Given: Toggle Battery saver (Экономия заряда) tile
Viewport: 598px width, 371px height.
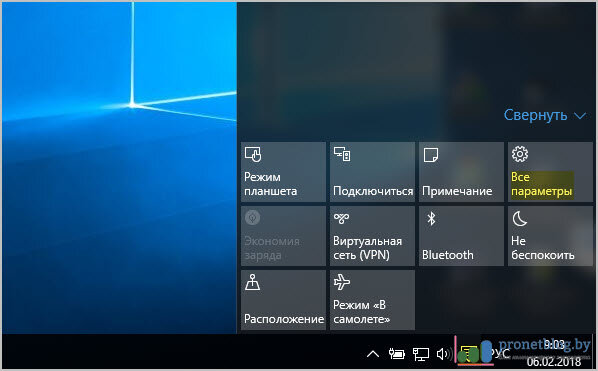Looking at the screenshot, I should click(x=283, y=236).
